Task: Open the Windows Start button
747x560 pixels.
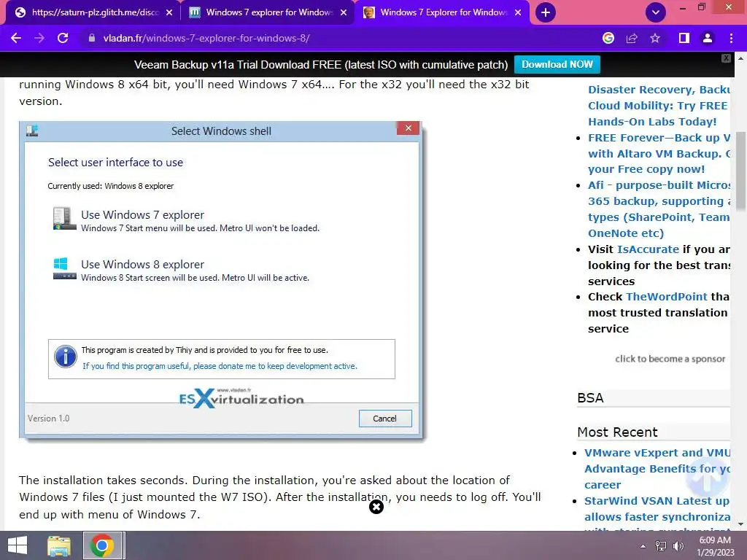Action: tap(18, 545)
